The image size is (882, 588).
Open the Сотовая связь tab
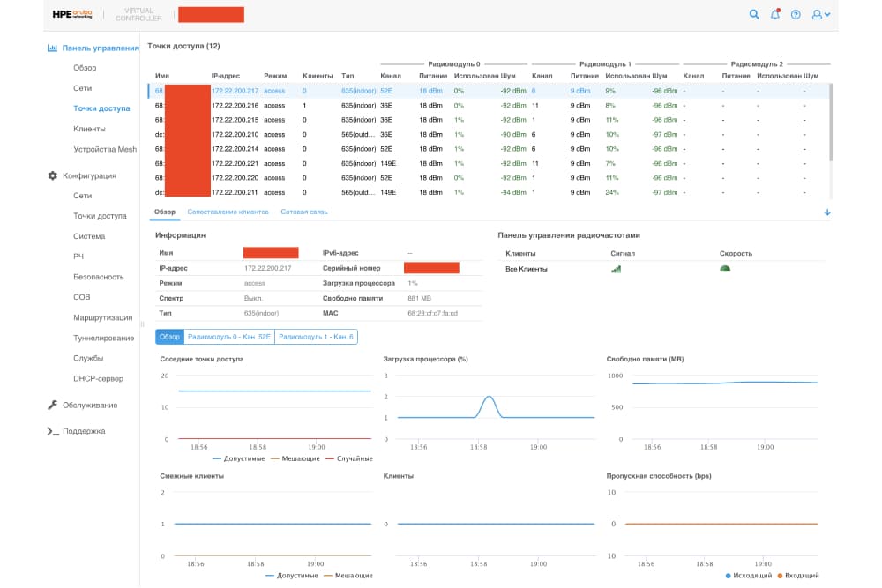[304, 212]
